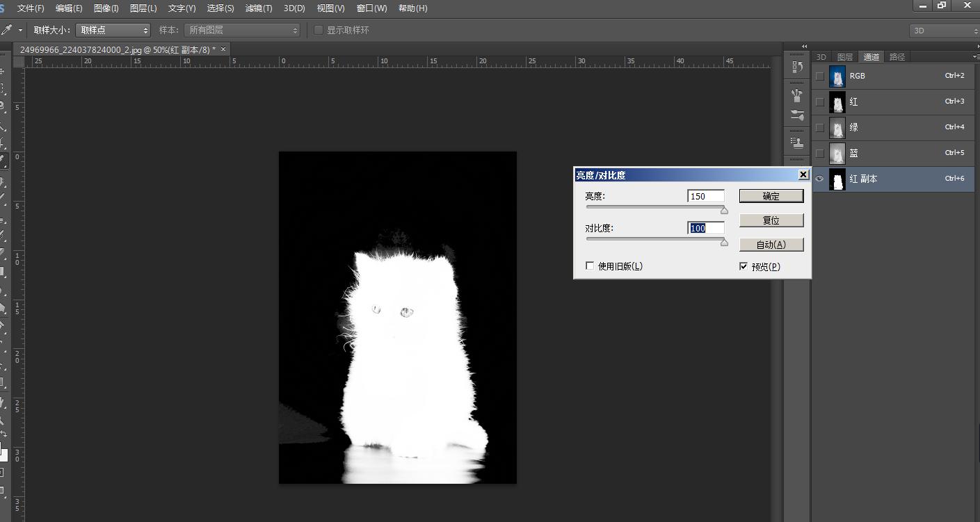The height and width of the screenshot is (522, 980).
Task: Open the 视图(V) menu
Action: point(330,8)
